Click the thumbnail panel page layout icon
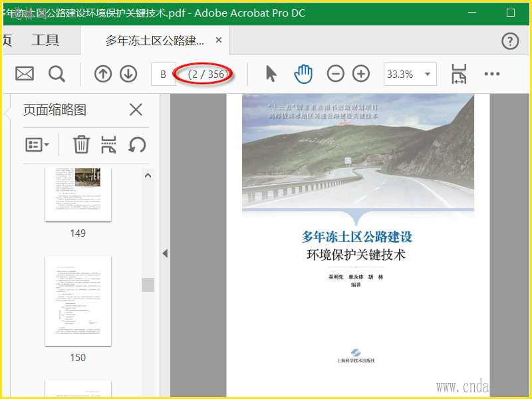 coord(108,144)
